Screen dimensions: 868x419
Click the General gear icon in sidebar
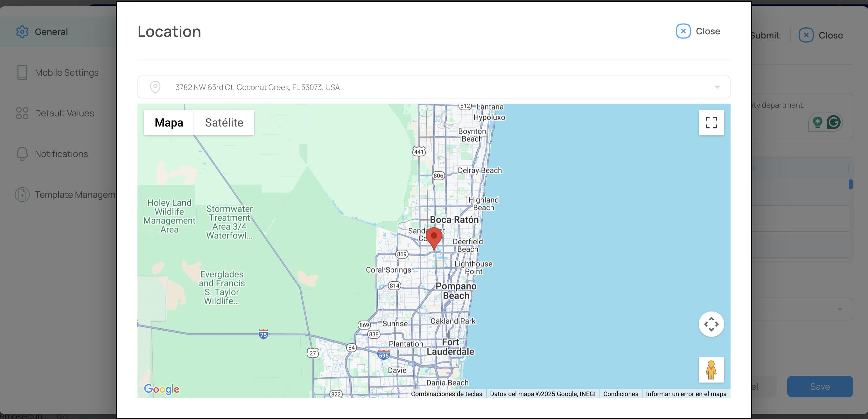pyautogui.click(x=22, y=32)
